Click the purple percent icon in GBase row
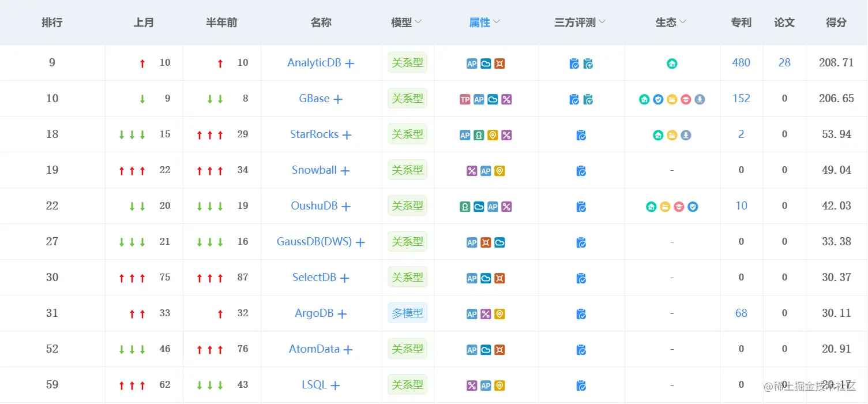Screen dimensions: 868x404 (506, 99)
